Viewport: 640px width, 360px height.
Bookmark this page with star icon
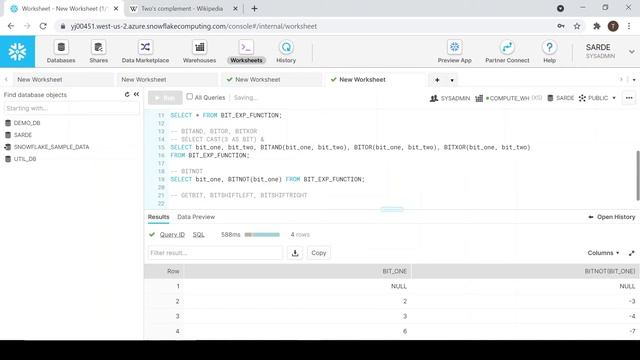577,26
